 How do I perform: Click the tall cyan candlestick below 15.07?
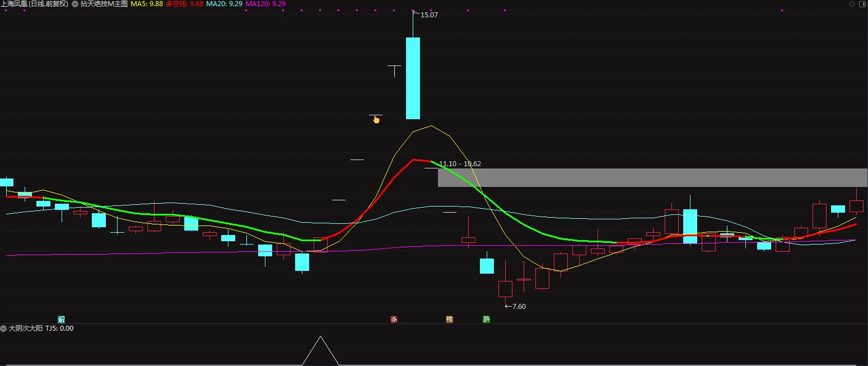click(413, 78)
